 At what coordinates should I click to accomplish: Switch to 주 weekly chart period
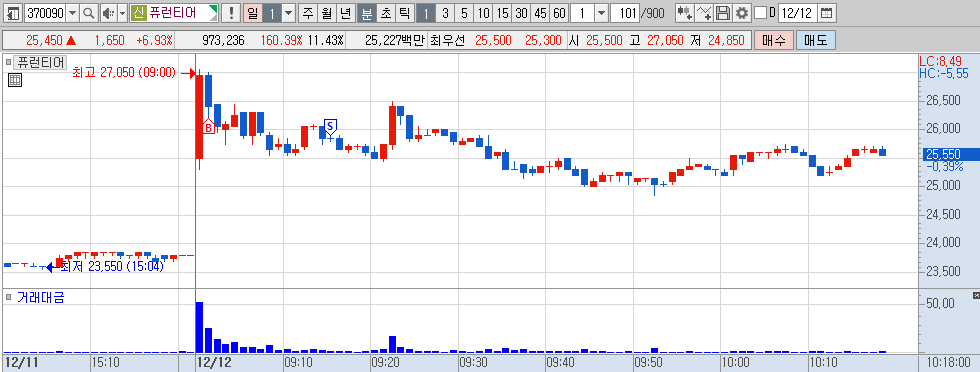click(308, 13)
